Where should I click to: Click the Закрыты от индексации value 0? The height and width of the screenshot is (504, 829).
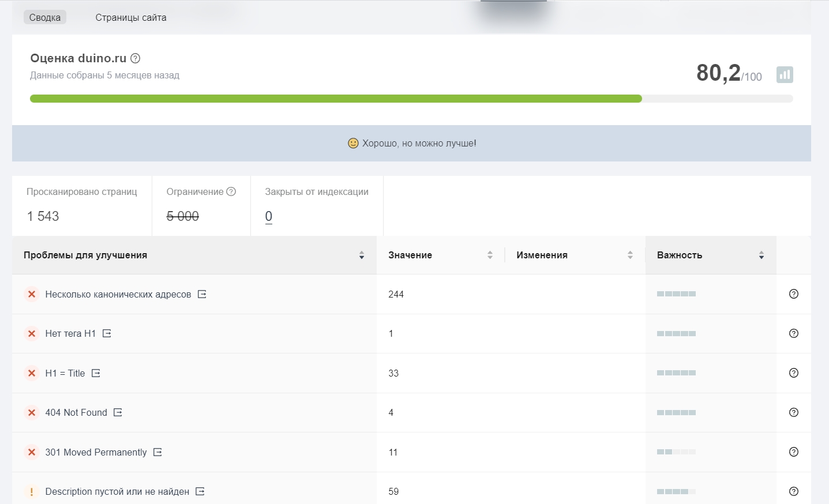pyautogui.click(x=269, y=216)
